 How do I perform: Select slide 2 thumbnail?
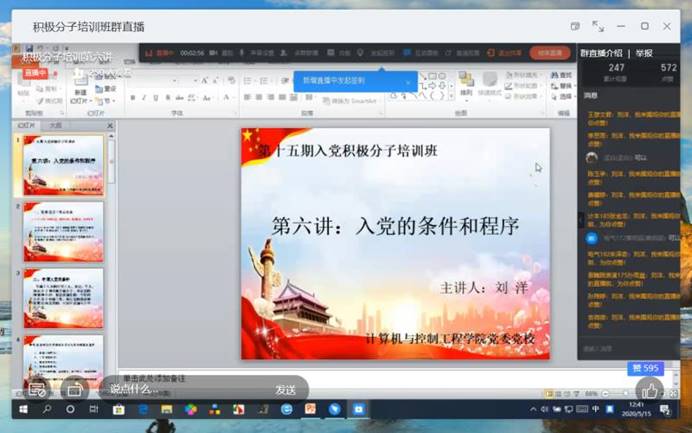64,232
